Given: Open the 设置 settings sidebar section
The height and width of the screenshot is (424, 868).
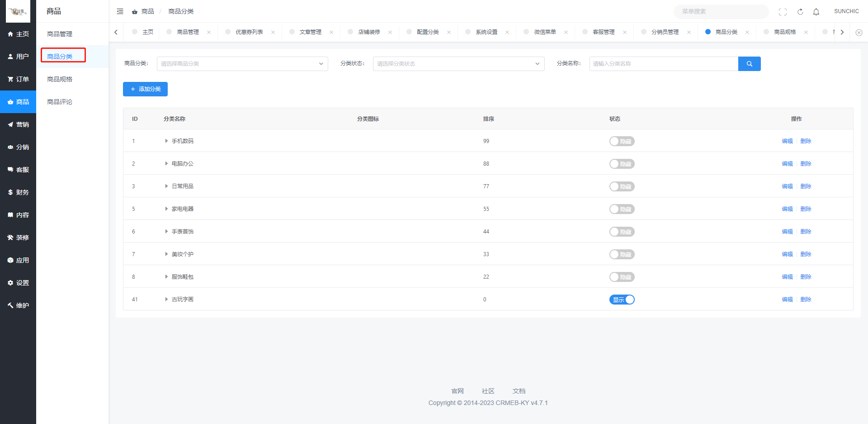Looking at the screenshot, I should [18, 283].
